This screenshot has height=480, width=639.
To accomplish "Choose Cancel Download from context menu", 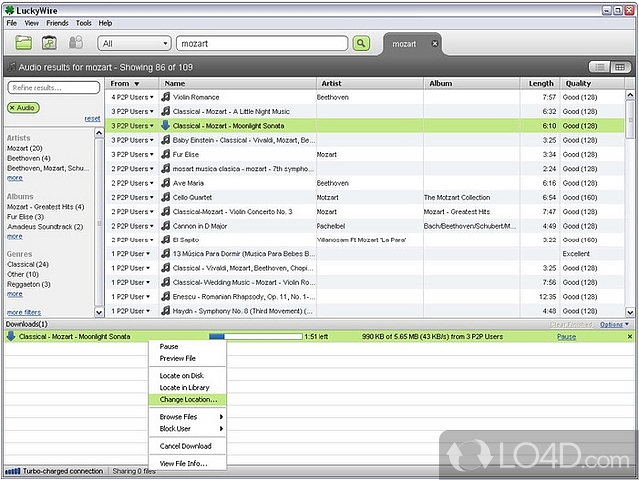I will pyautogui.click(x=186, y=446).
